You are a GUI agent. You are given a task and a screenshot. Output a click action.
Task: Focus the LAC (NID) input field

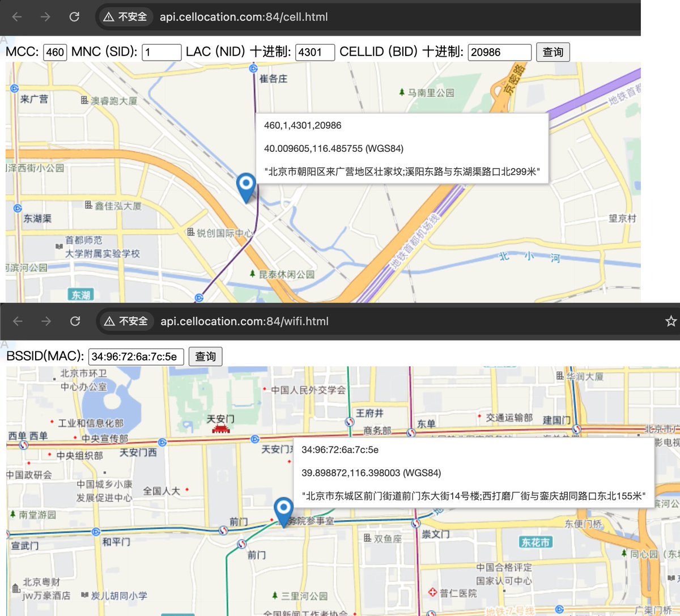315,52
